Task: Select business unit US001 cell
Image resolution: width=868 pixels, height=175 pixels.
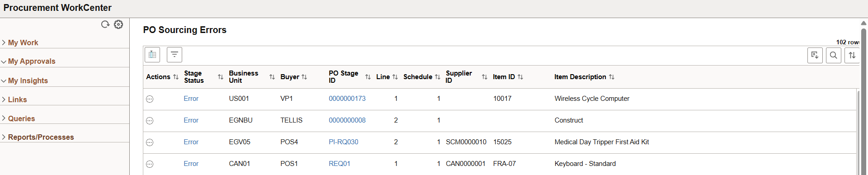Action: 239,99
